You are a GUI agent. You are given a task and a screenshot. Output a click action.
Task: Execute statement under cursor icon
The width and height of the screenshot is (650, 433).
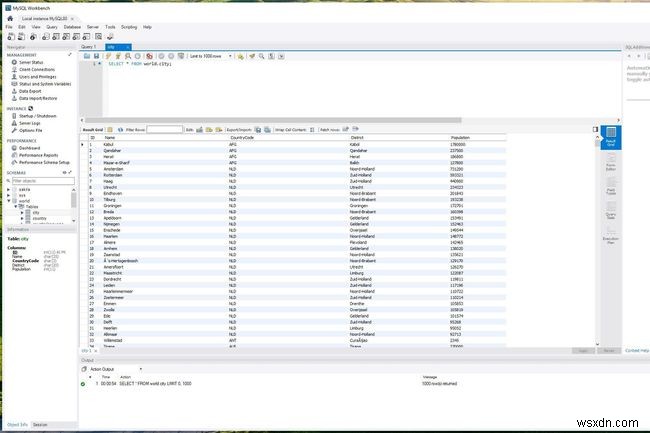118,56
